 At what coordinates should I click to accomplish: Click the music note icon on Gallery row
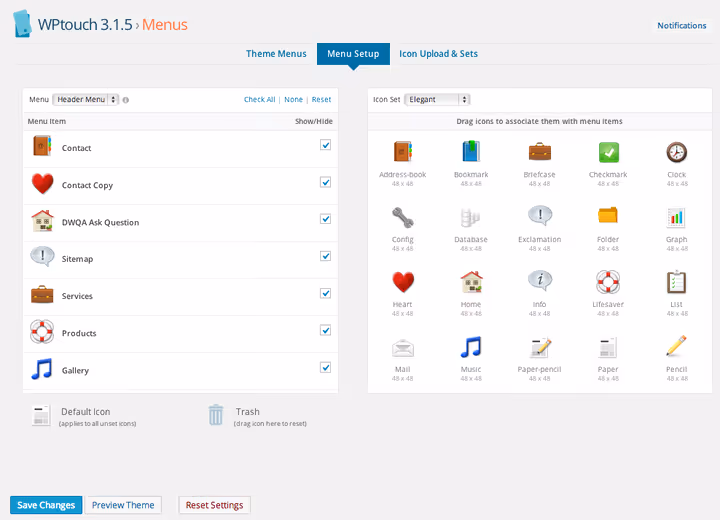pos(42,369)
